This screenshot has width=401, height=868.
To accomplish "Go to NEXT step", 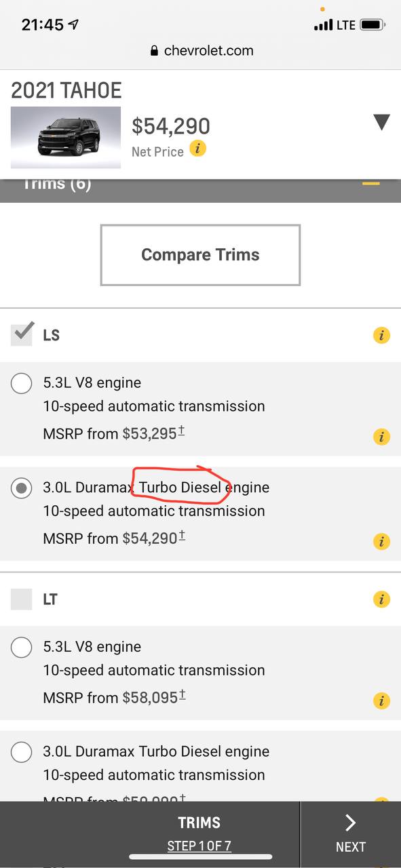I will point(350,834).
